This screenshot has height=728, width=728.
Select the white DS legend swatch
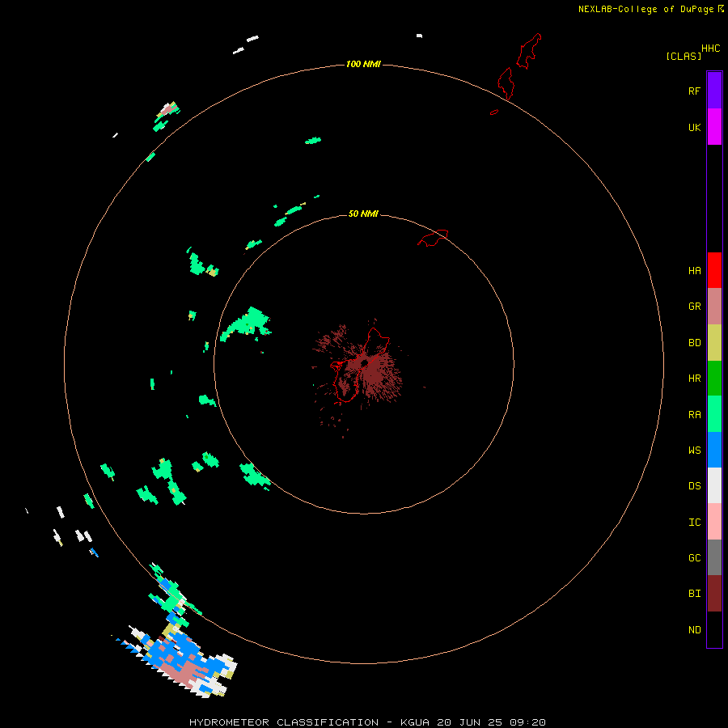pos(714,485)
